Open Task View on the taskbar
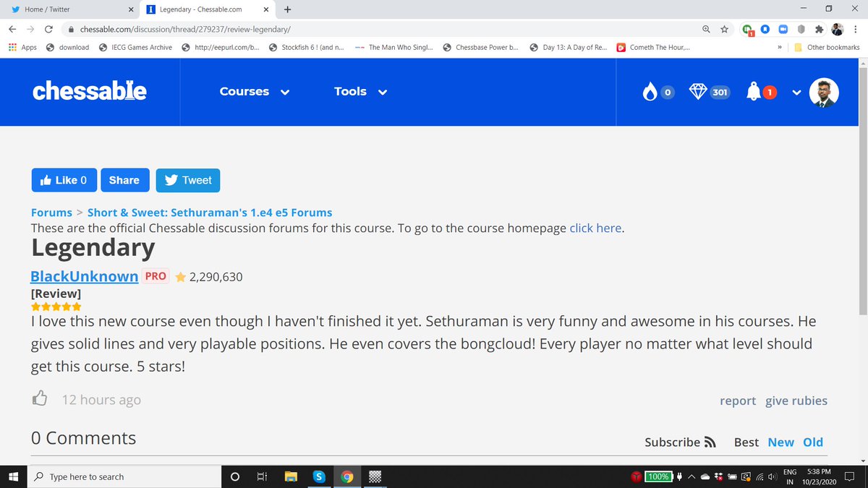Viewport: 868px width, 488px height. 262,476
